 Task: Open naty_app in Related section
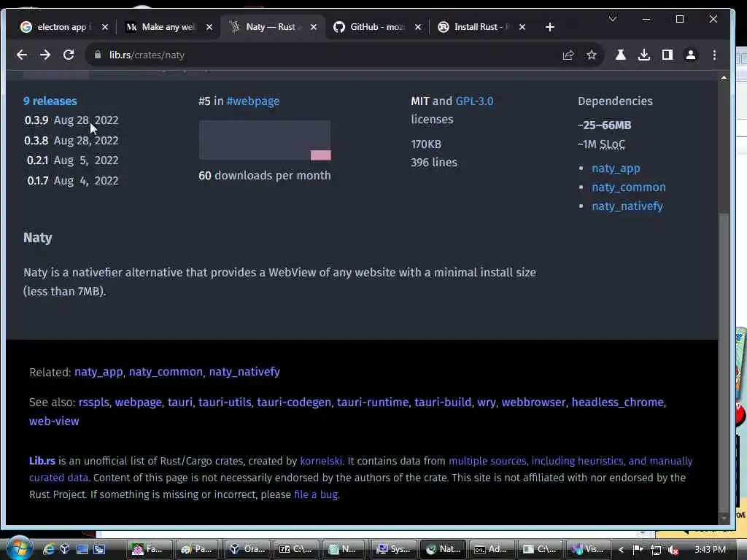point(98,372)
